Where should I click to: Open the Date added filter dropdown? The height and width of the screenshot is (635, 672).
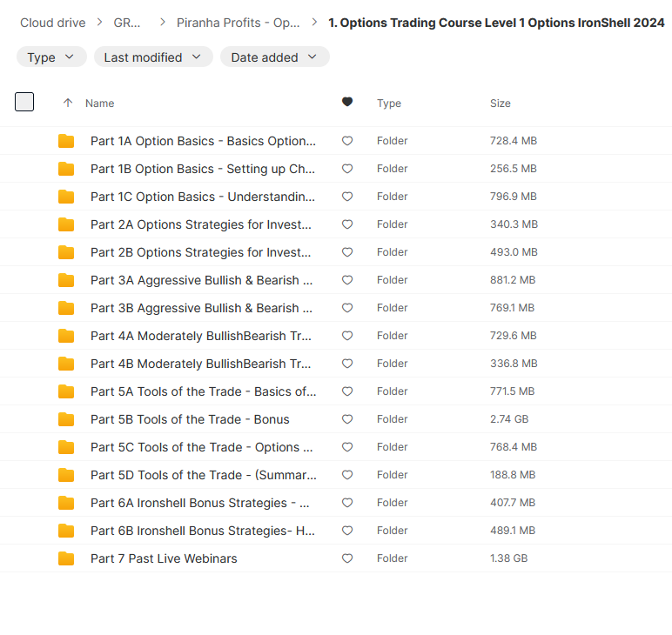coord(274,57)
